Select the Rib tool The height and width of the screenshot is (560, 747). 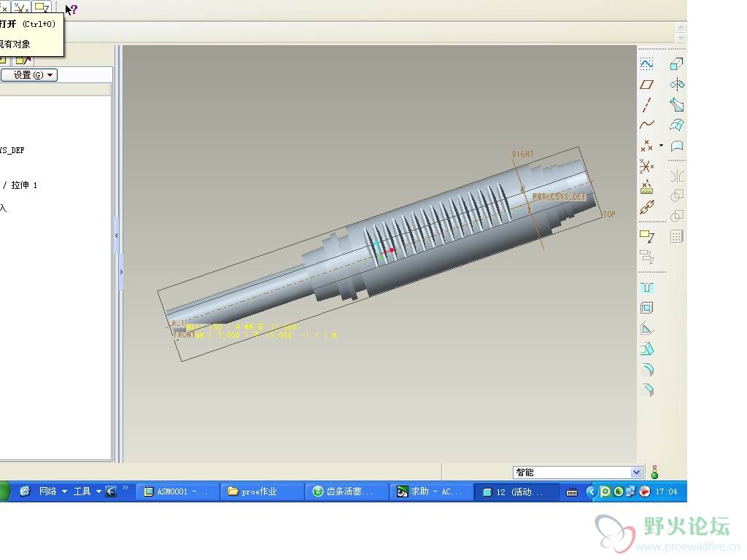coord(646,329)
